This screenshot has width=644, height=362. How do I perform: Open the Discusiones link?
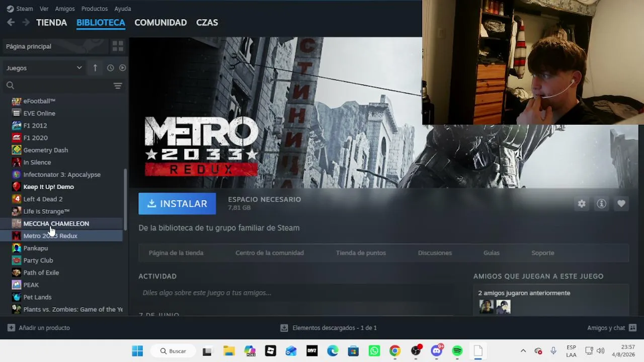435,253
